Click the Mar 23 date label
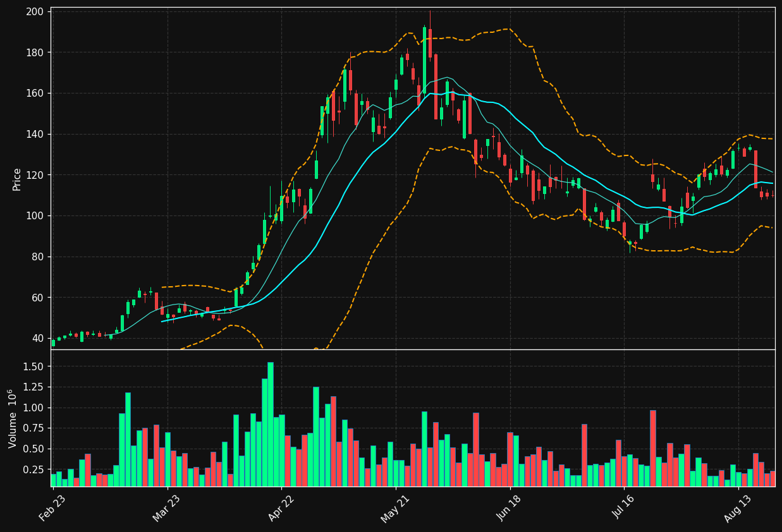The width and height of the screenshot is (782, 532). pyautogui.click(x=166, y=508)
